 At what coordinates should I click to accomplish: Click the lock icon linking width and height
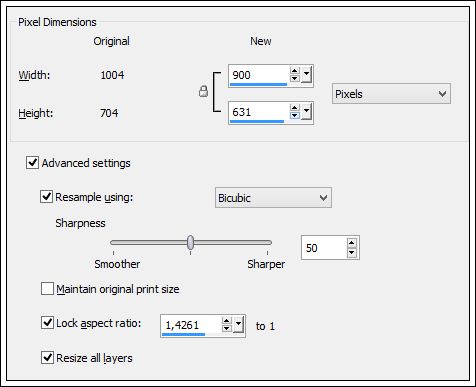pyautogui.click(x=203, y=91)
